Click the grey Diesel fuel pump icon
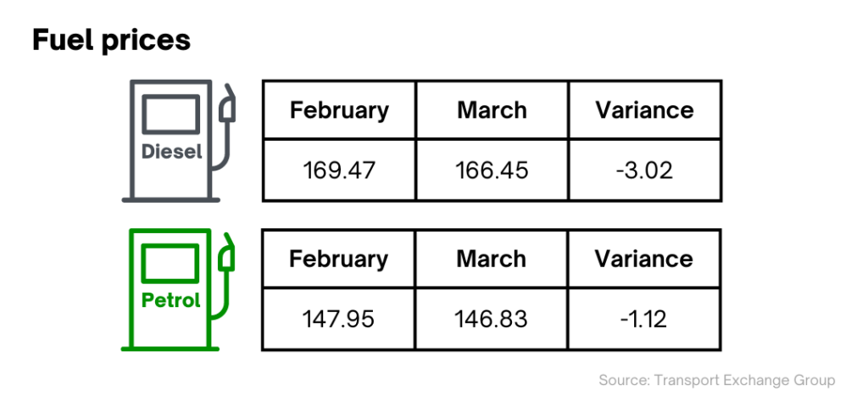Viewport: 868px width, 402px height. click(x=178, y=141)
